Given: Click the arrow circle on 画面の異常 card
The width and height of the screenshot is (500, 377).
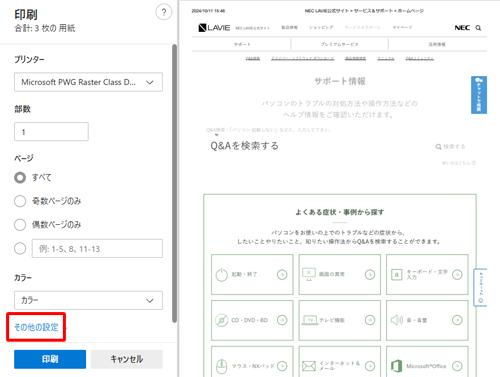Looking at the screenshot, I should [370, 275].
